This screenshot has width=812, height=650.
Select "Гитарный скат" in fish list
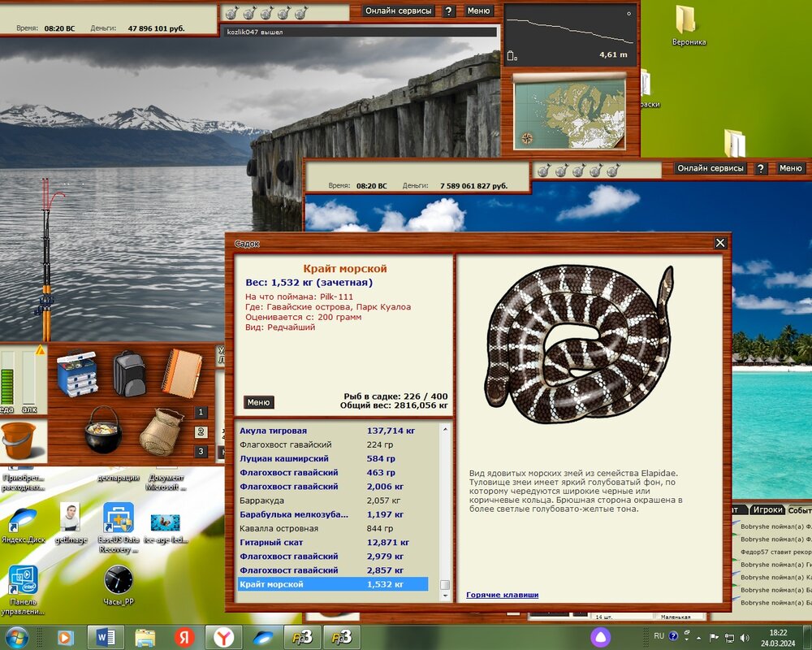tap(273, 542)
